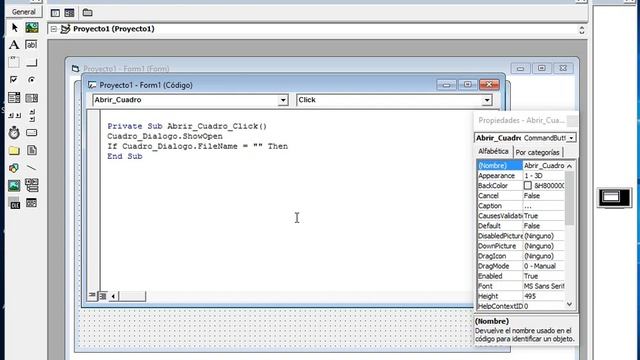The image size is (640, 360).
Task: Select the Enabled property row
Action: [521, 276]
